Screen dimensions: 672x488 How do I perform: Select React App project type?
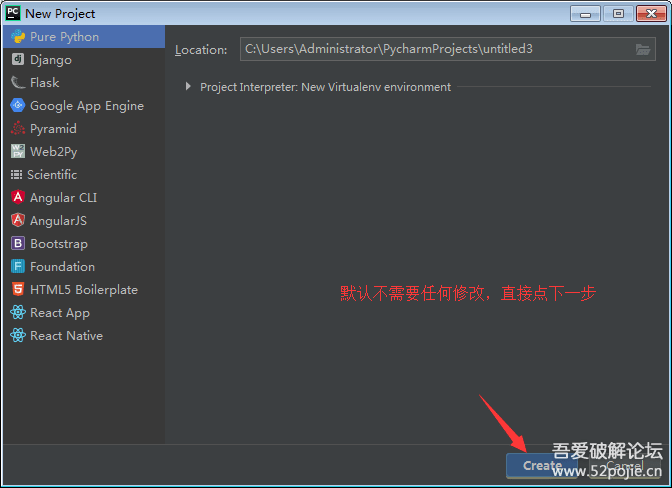84,313
